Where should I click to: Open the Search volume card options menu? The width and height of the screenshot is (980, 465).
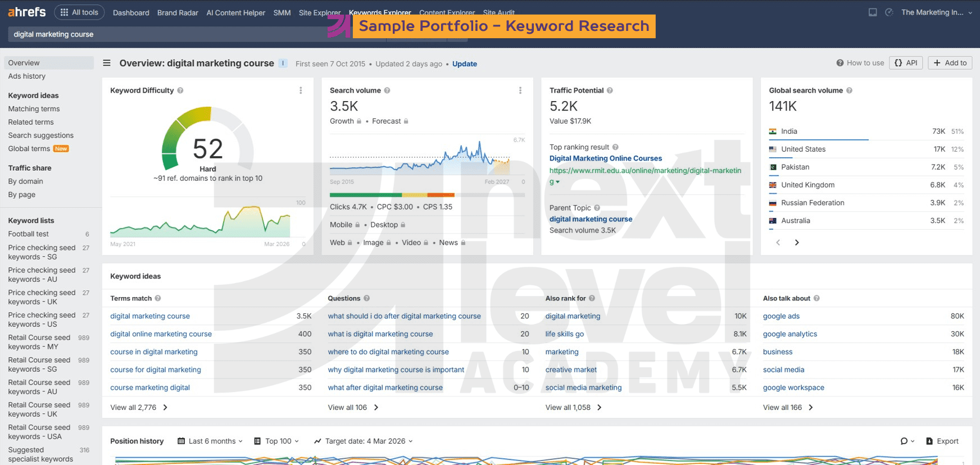click(x=520, y=90)
